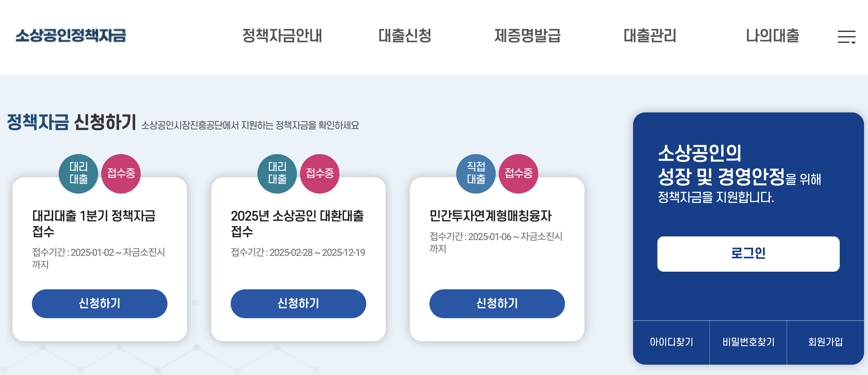The width and height of the screenshot is (868, 375).
Task: Select the 제증명발급 menu item
Action: pos(528,37)
